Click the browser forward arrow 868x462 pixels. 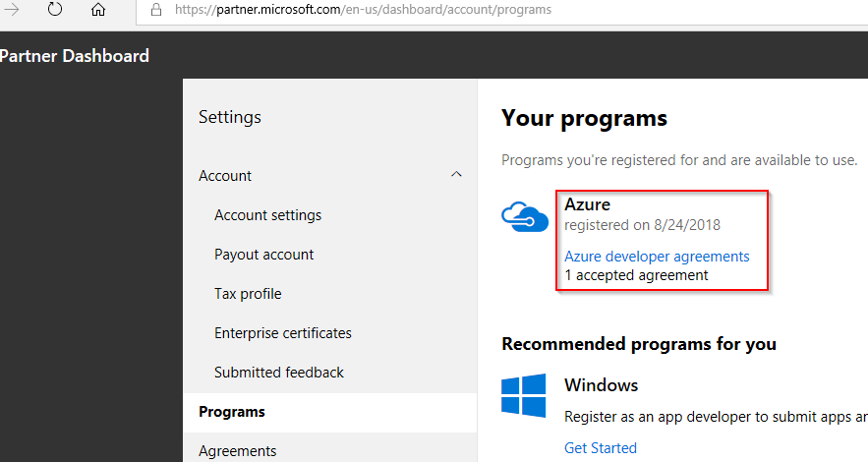[12, 10]
